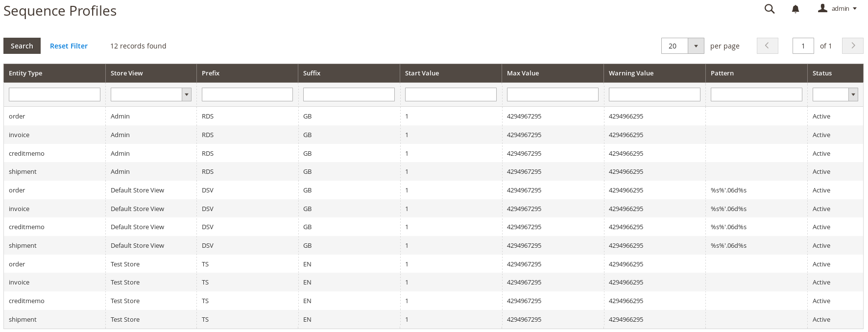Click Active status in Admin order row
868x332 pixels.
821,117
